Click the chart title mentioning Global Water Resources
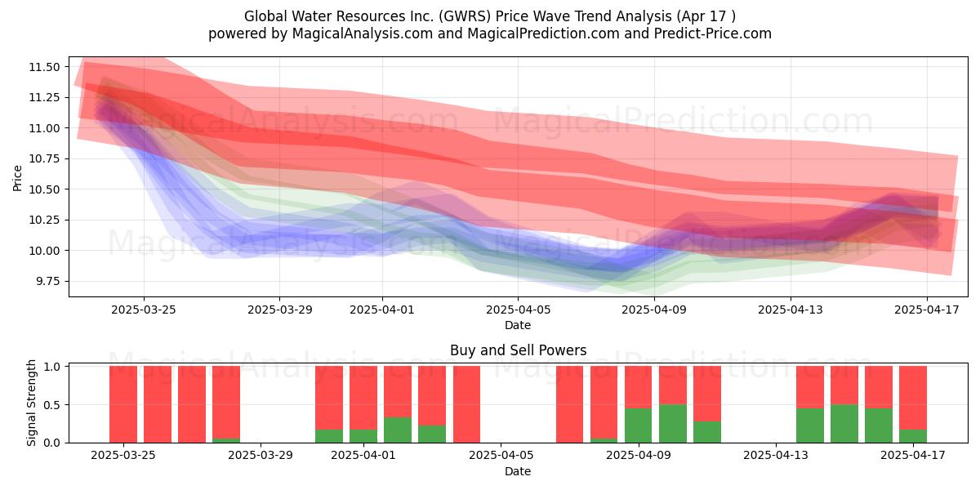Screen dimensions: 980x490 490,16
